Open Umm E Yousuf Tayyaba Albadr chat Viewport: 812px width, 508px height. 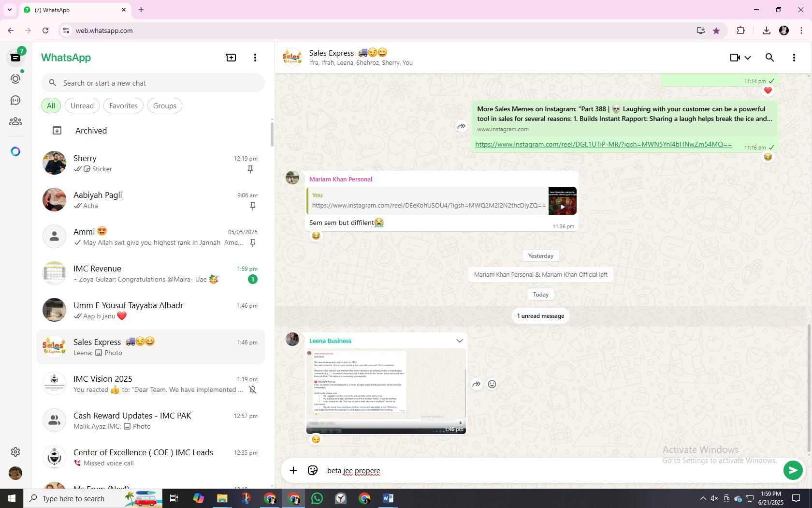151,310
